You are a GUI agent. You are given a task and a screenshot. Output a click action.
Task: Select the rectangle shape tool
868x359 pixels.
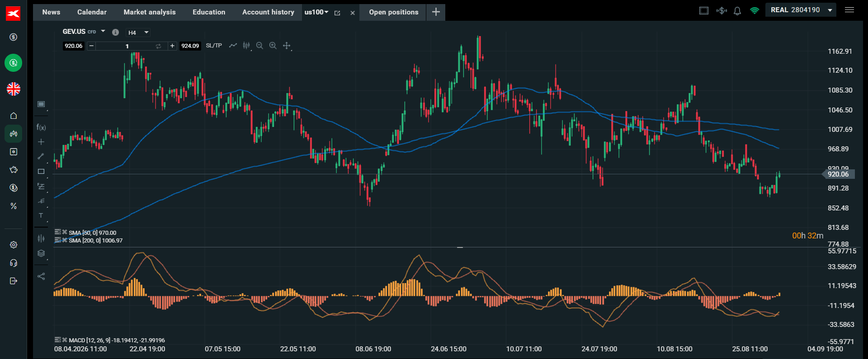tap(41, 172)
